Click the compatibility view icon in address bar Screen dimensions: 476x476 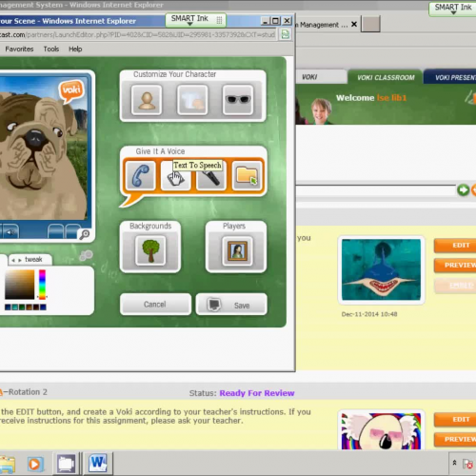click(286, 34)
